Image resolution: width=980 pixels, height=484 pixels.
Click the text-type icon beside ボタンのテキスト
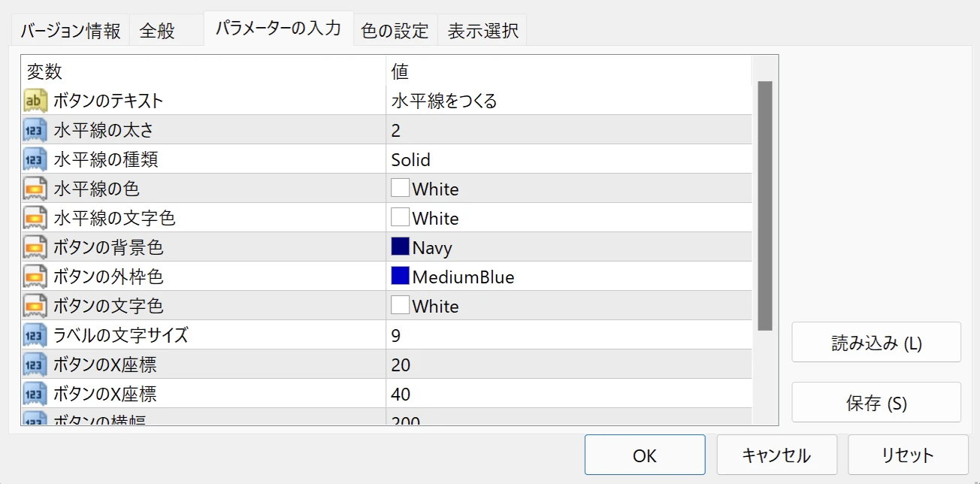[35, 101]
